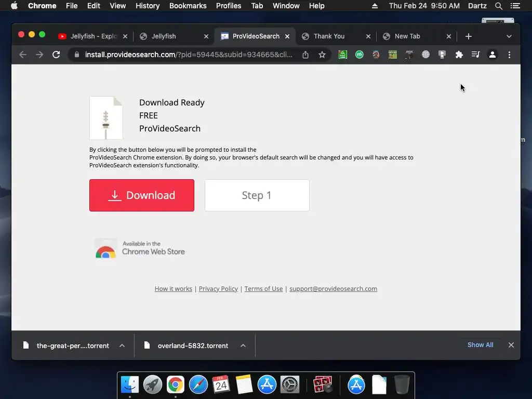Click the browser back arrow

pyautogui.click(x=23, y=55)
